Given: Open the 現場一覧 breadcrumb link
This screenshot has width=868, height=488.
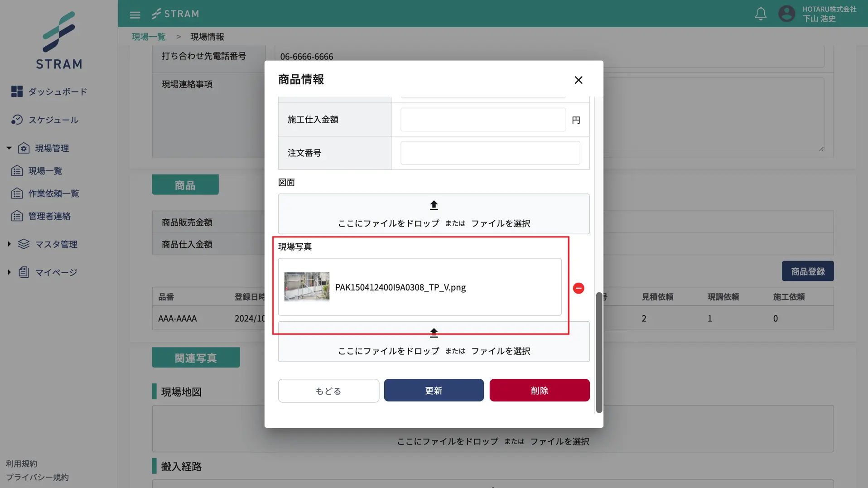Looking at the screenshot, I should [148, 37].
